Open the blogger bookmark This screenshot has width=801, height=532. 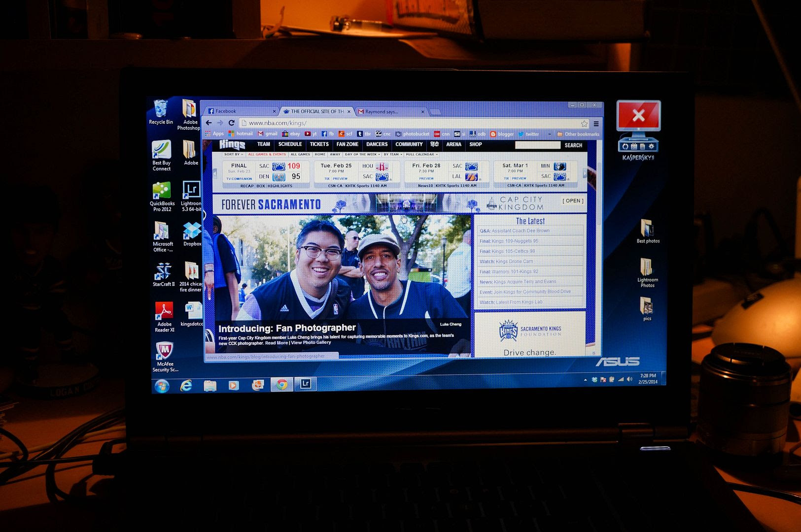pos(502,134)
